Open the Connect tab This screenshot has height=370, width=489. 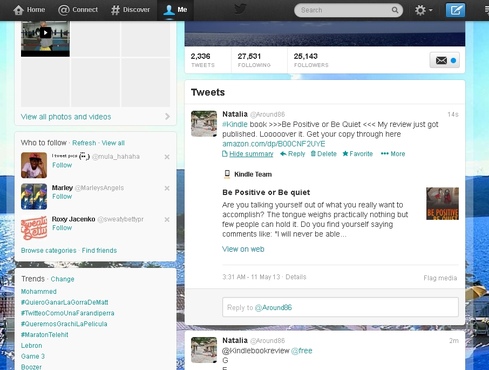click(78, 10)
